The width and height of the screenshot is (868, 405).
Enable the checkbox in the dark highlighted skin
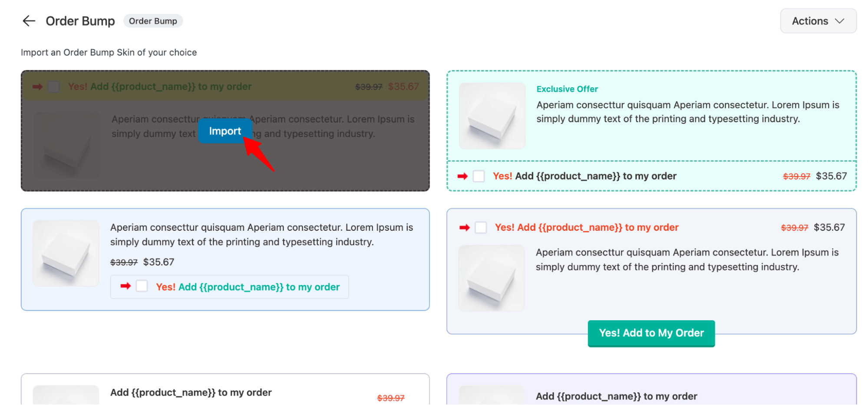click(54, 86)
